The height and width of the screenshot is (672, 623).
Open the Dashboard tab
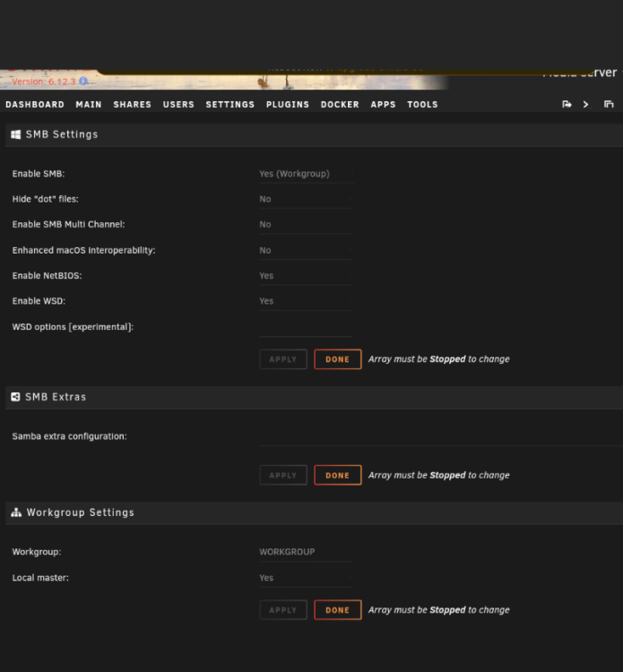pos(35,105)
